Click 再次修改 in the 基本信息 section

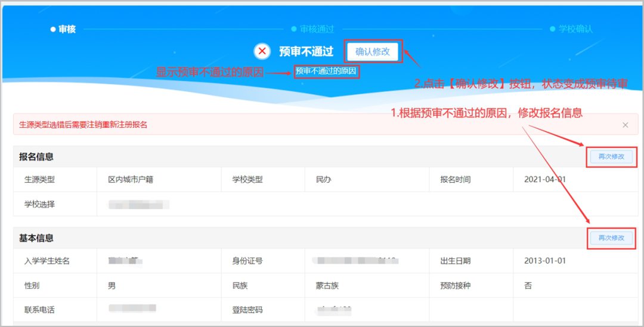(611, 237)
